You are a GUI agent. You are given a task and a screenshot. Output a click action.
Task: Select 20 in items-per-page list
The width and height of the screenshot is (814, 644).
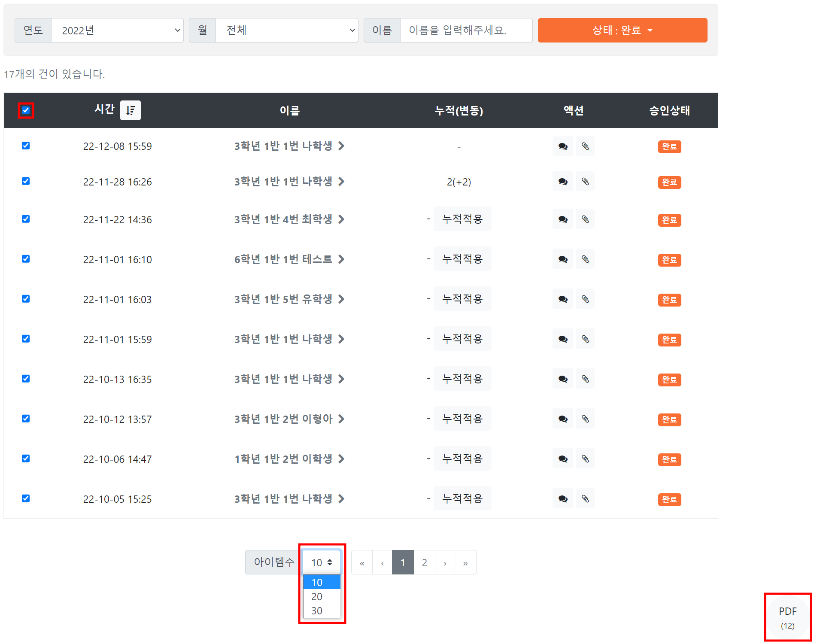tap(322, 597)
